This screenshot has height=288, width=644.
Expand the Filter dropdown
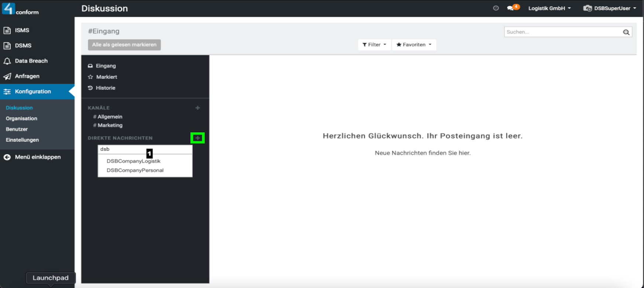[x=374, y=45]
